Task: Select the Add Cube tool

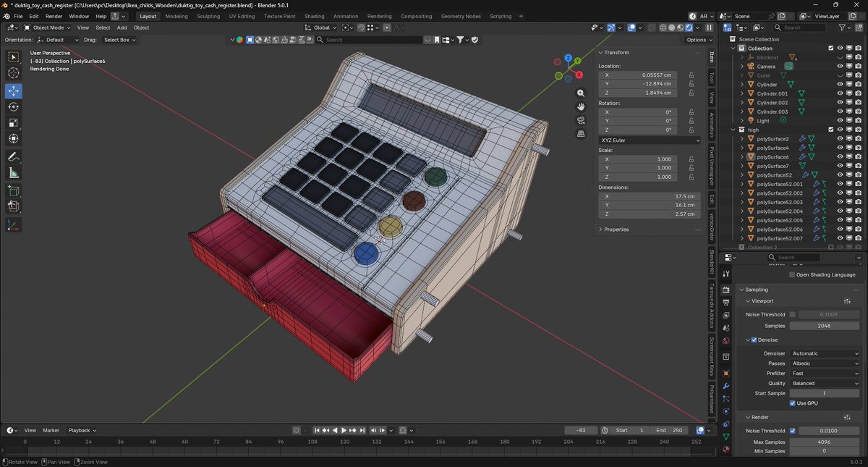Action: tap(14, 191)
